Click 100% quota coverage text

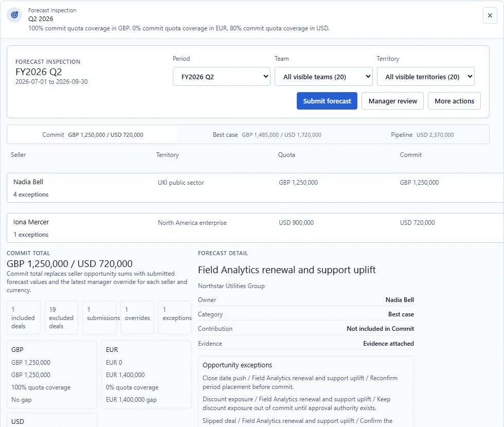(41, 387)
